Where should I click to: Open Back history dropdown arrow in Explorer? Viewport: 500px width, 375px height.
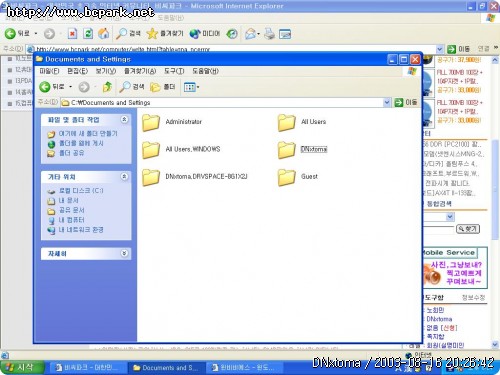click(x=70, y=87)
